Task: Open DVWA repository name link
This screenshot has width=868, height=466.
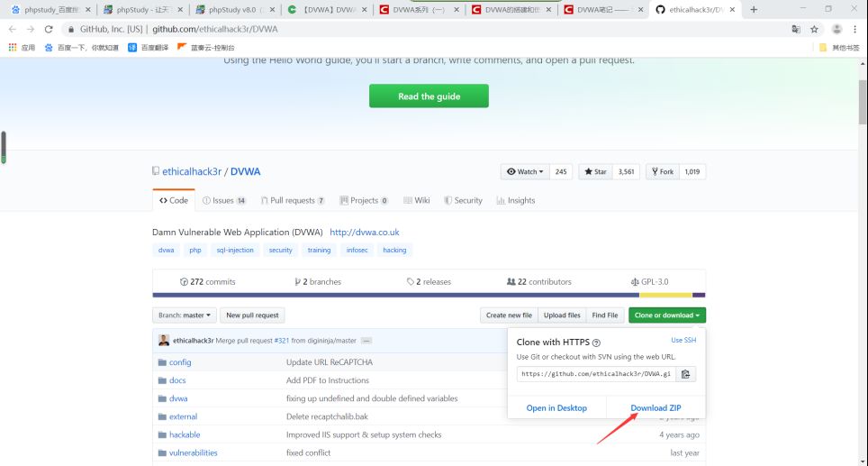Action: tap(245, 172)
